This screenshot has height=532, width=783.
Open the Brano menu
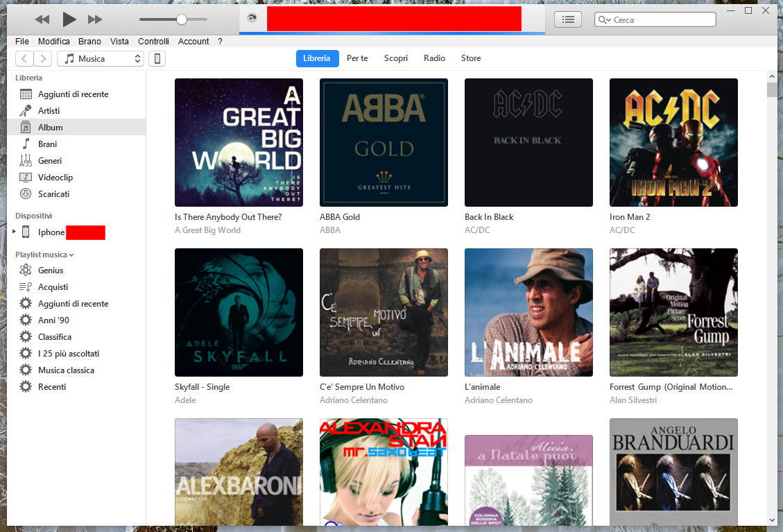pos(90,42)
